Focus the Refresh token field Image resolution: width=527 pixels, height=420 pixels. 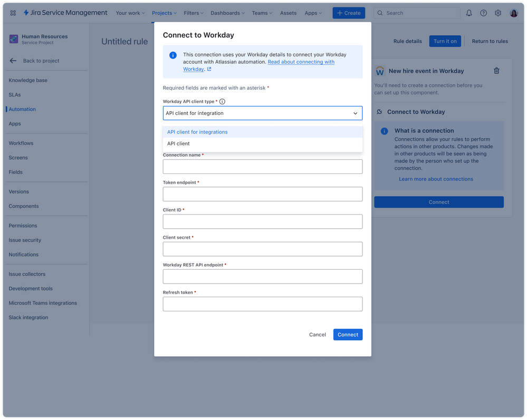click(263, 305)
